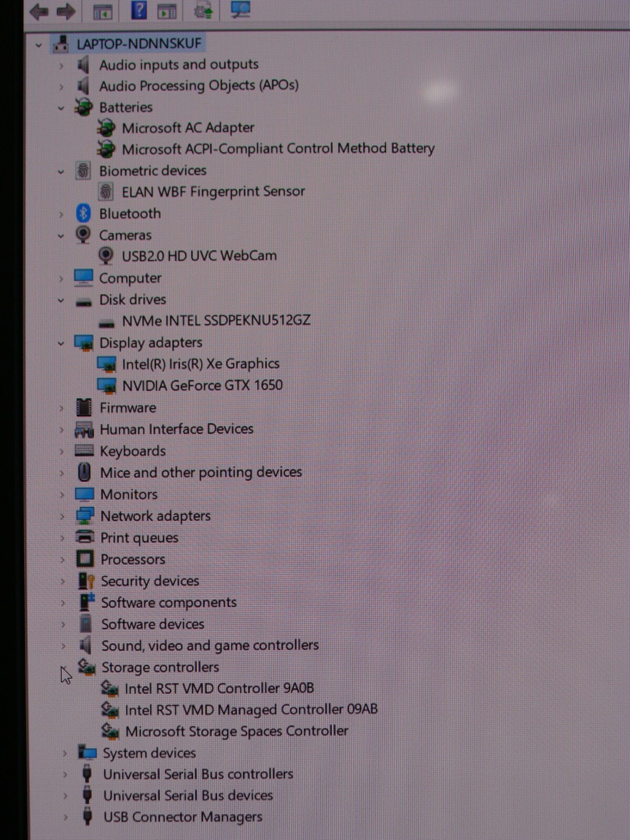Click the Action pane toolbar icon
The image size is (630, 840).
pos(167,11)
